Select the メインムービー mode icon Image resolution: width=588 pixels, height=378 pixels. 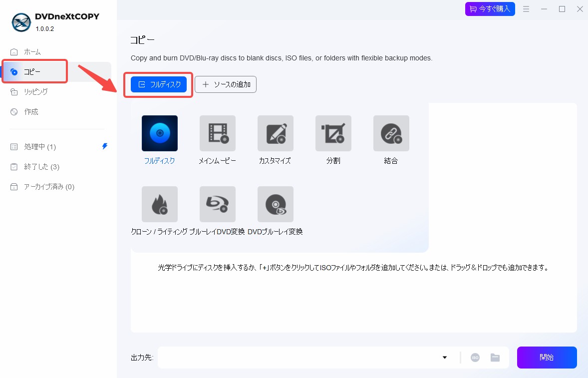218,133
